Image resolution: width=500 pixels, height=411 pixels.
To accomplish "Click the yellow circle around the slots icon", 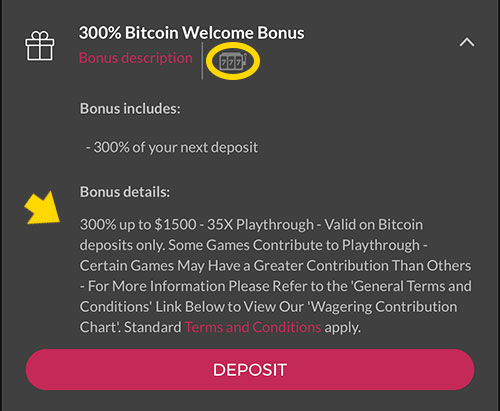I will (x=233, y=61).
